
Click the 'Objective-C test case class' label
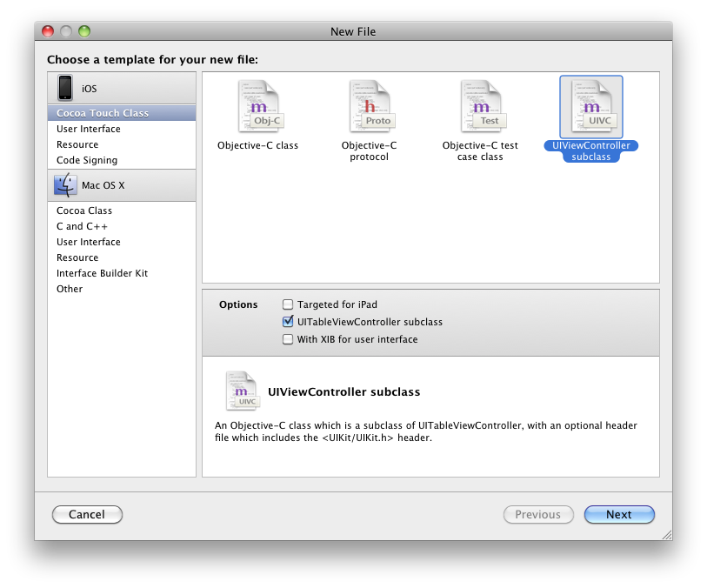(480, 151)
